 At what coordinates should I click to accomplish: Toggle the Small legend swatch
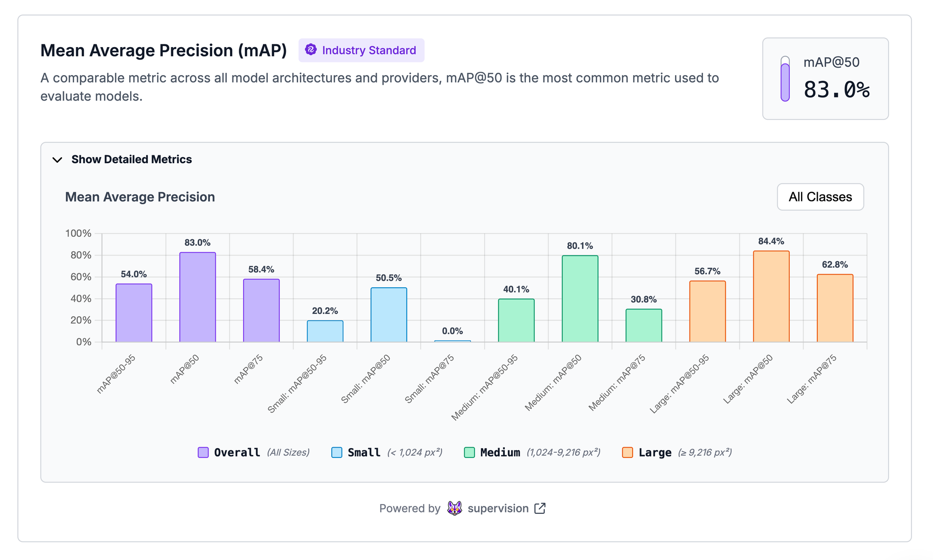(337, 452)
